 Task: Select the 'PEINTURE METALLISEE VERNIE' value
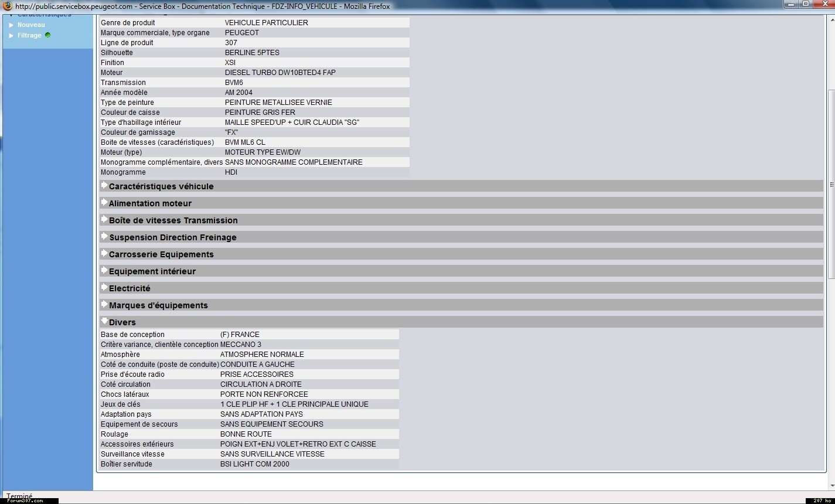(278, 103)
